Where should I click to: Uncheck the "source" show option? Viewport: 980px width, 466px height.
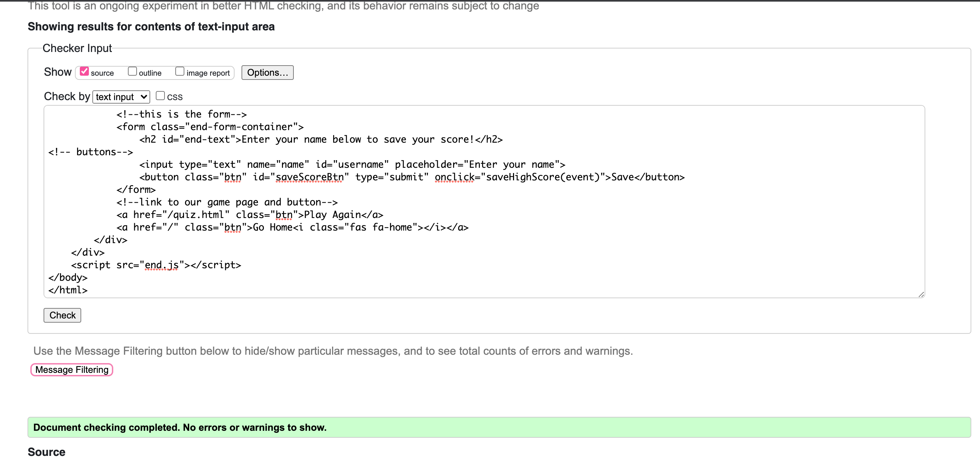pos(84,71)
